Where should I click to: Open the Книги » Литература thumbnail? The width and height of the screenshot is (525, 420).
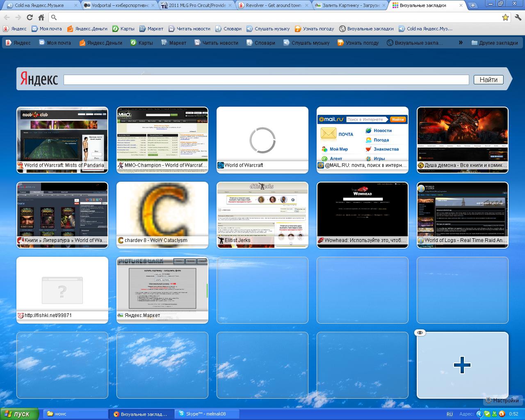pyautogui.click(x=62, y=215)
